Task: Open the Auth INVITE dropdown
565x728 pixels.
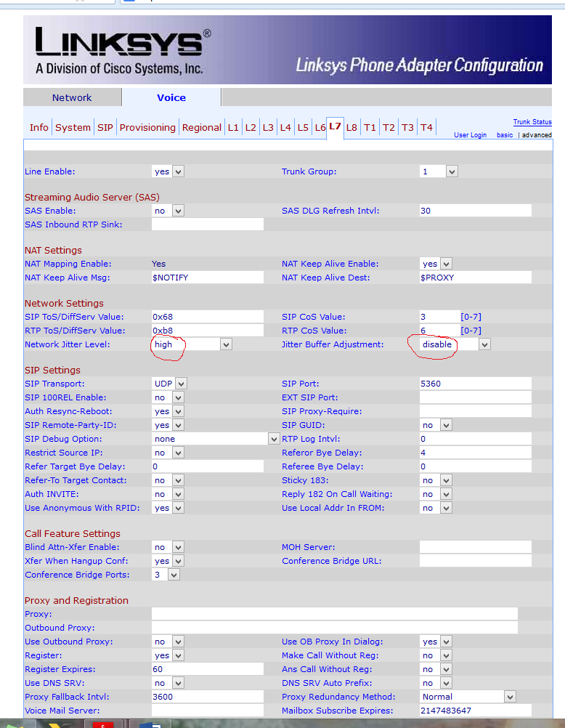Action: (x=168, y=494)
